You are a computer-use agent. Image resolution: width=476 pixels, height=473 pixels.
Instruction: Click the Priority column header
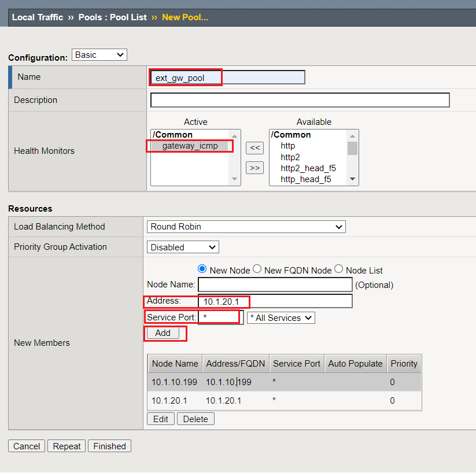coord(404,363)
